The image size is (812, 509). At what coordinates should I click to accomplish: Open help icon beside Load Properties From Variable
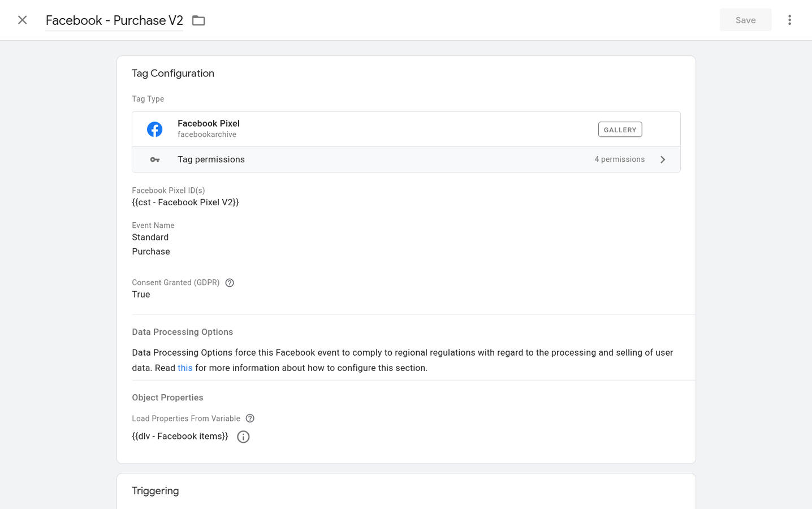(250, 419)
